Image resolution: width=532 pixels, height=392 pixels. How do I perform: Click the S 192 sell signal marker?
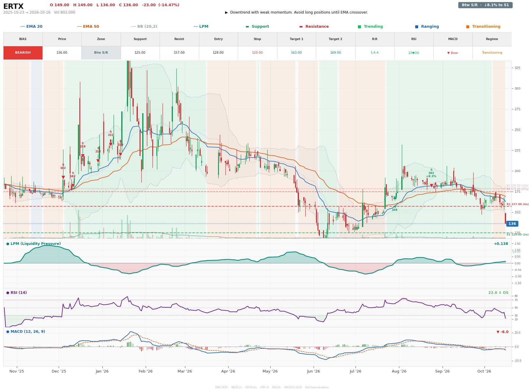pos(63,177)
